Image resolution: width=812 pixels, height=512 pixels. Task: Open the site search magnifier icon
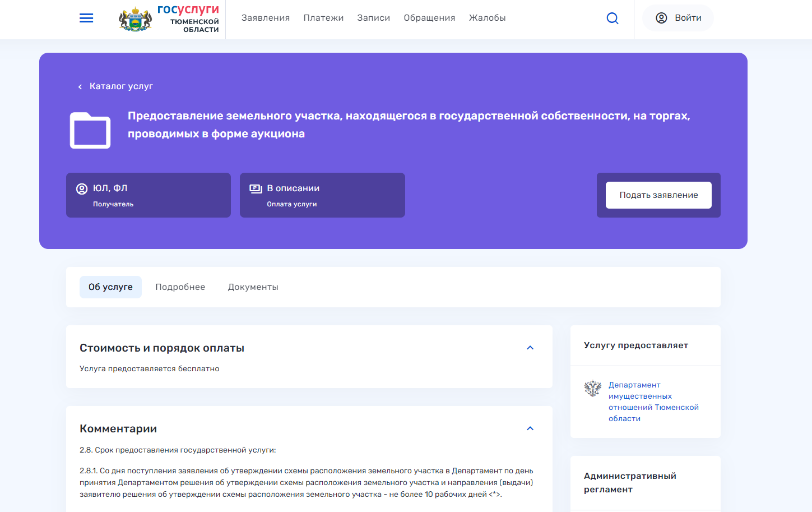pyautogui.click(x=613, y=19)
